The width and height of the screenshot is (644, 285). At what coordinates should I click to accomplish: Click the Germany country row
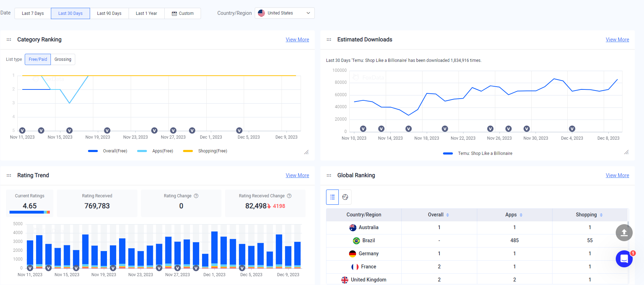pos(477,254)
